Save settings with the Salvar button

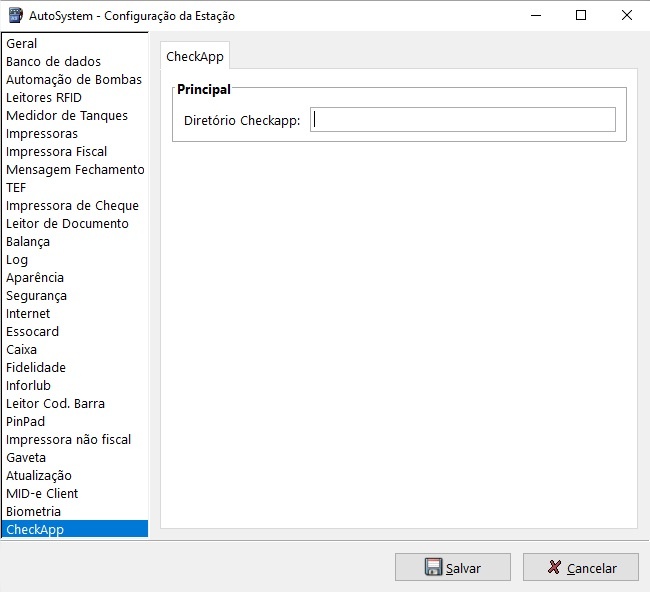[453, 567]
